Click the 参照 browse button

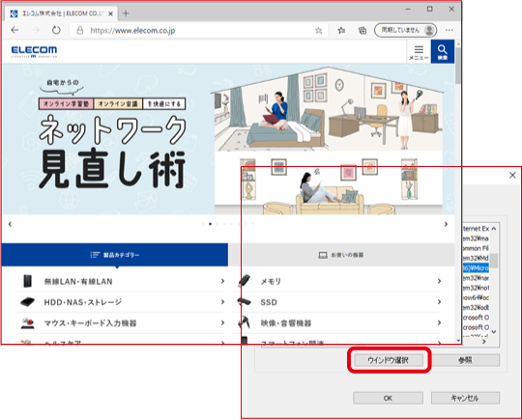click(x=465, y=360)
